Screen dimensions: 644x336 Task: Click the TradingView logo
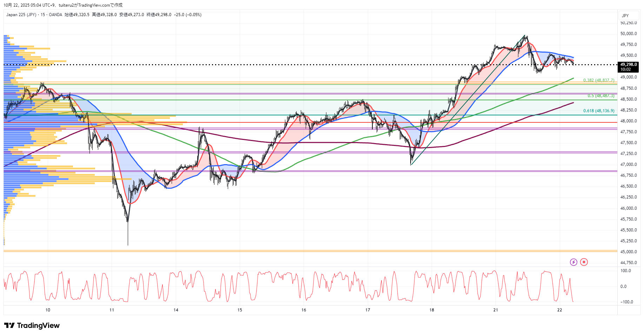click(32, 325)
